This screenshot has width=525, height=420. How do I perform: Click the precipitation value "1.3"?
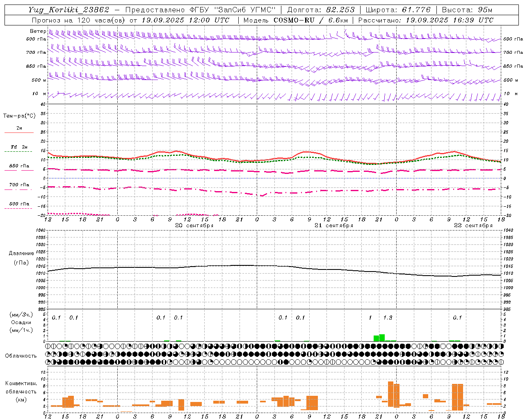388,317
